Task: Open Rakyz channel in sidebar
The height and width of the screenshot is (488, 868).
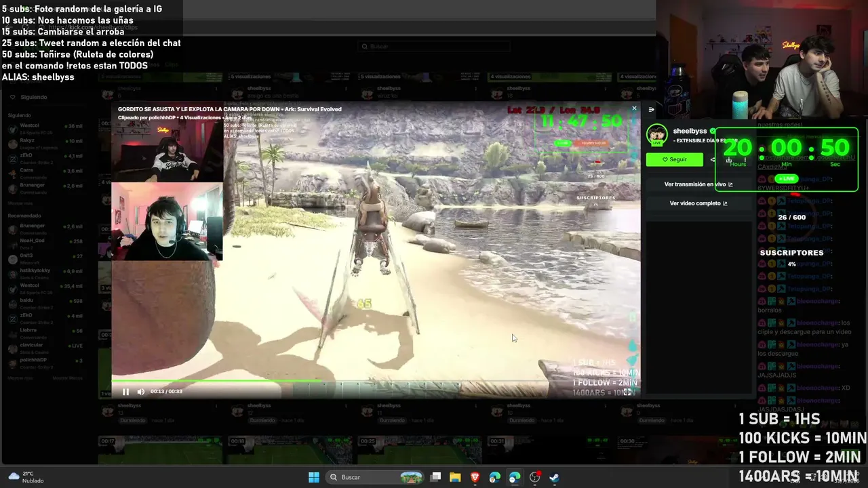Action: [x=45, y=143]
